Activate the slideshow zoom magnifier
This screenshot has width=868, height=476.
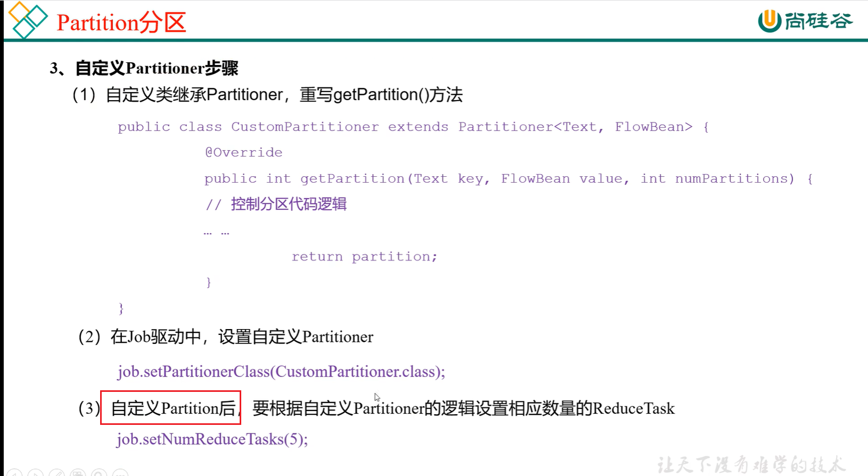99,473
